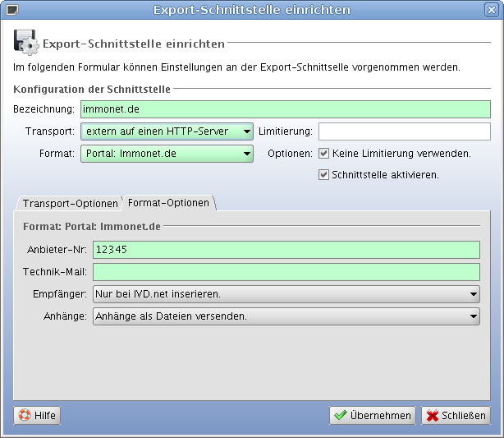504x438 pixels.
Task: Click the lifebuoy icon on Hilfe button
Action: tap(24, 416)
